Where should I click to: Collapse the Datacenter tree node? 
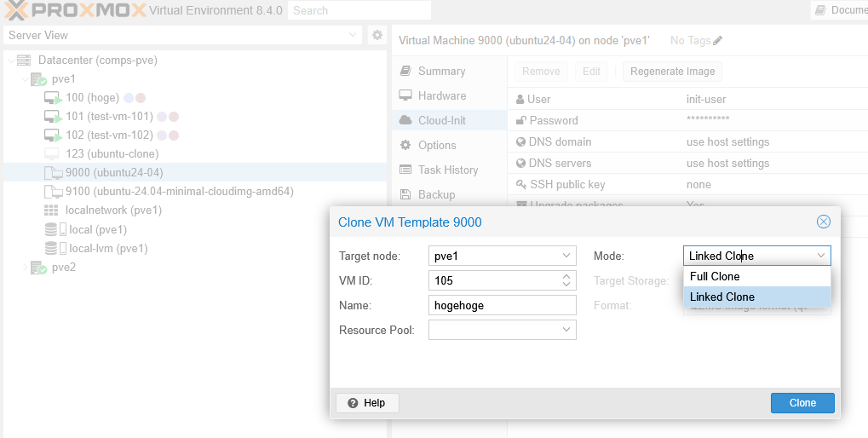11,60
